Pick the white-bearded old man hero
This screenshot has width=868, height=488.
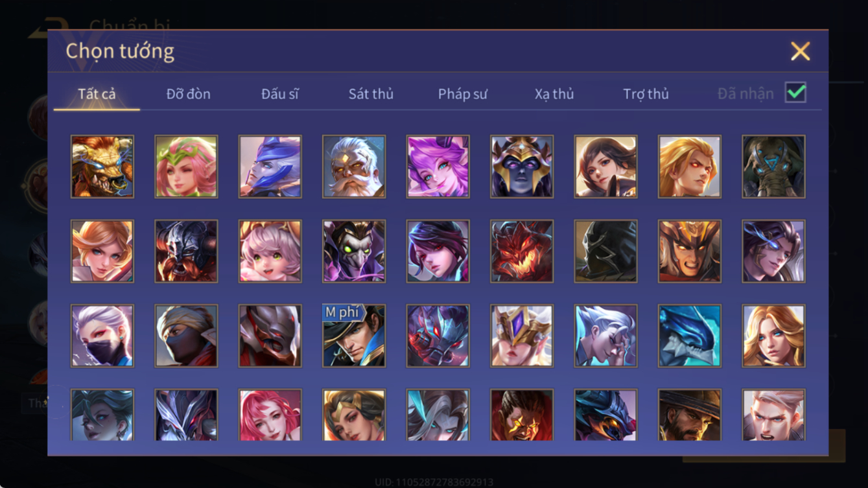pos(354,167)
